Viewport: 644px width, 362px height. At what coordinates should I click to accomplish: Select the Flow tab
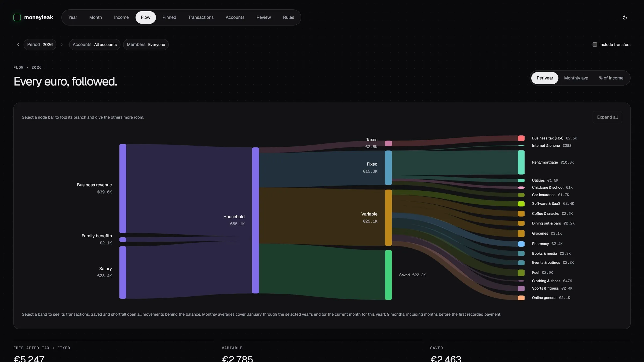pos(146,17)
